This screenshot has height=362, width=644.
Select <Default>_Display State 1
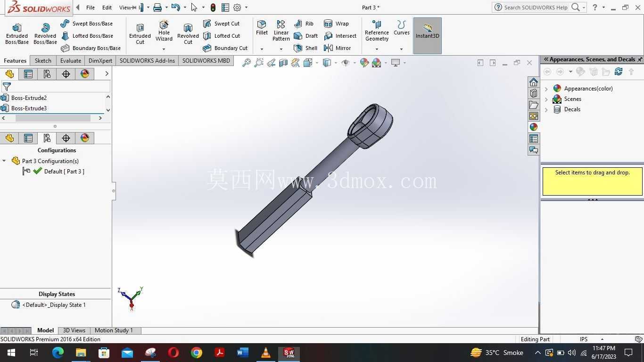click(54, 305)
